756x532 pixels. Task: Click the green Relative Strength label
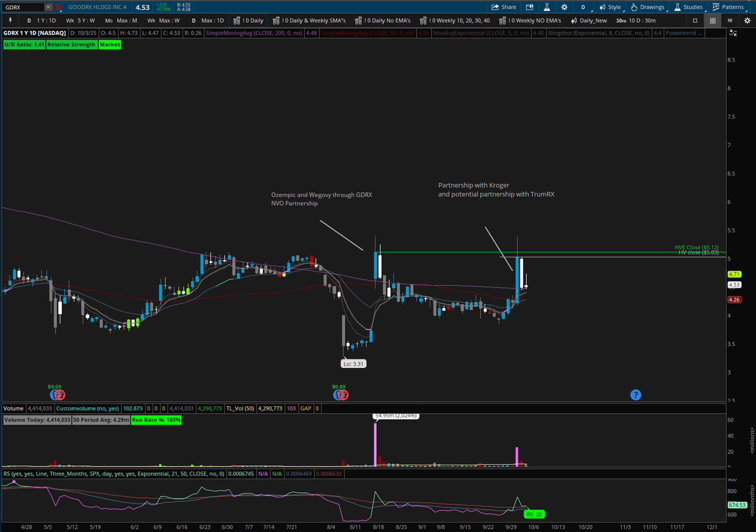point(71,45)
